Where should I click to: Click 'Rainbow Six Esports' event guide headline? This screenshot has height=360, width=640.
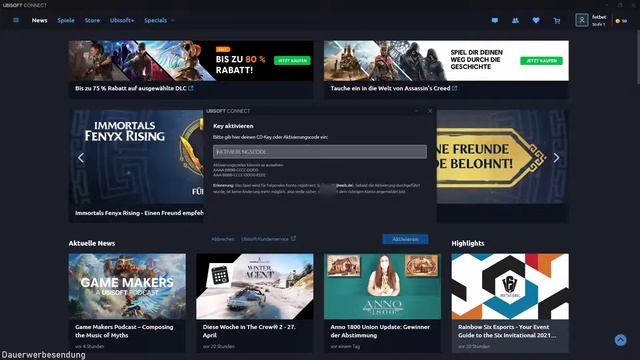507,331
